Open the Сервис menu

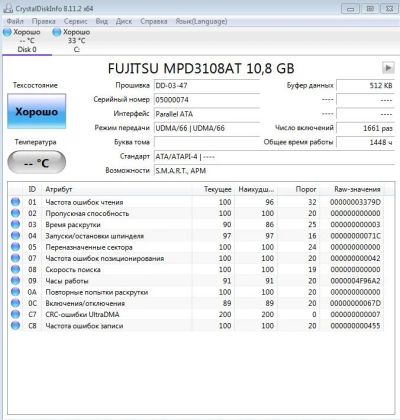tap(76, 21)
